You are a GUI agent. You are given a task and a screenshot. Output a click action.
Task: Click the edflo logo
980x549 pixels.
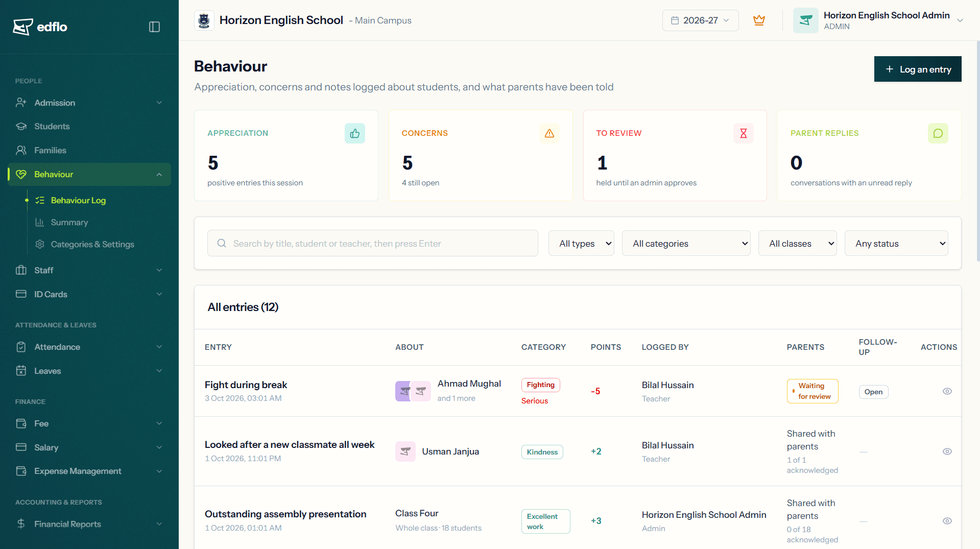[40, 27]
